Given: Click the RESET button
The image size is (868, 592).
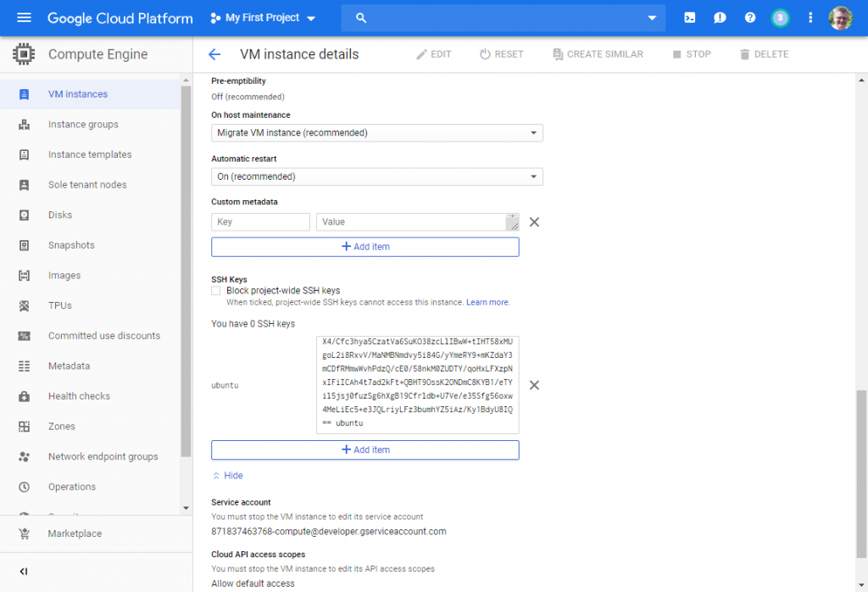Looking at the screenshot, I should coord(502,54).
